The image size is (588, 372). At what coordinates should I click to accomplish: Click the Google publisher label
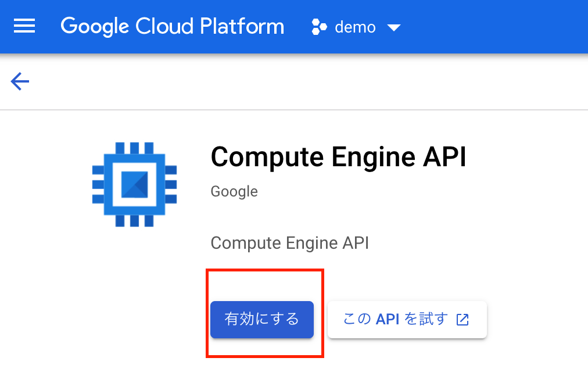[234, 191]
